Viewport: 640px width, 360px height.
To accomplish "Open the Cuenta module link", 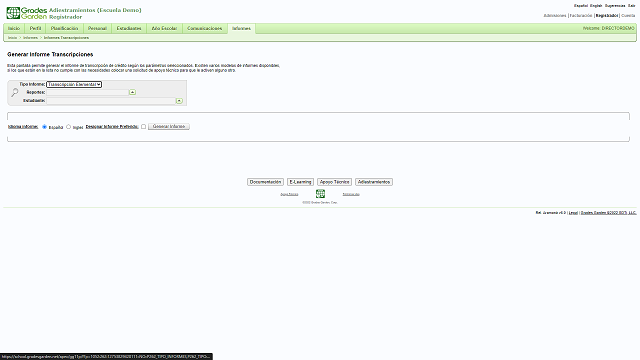I will tap(628, 16).
